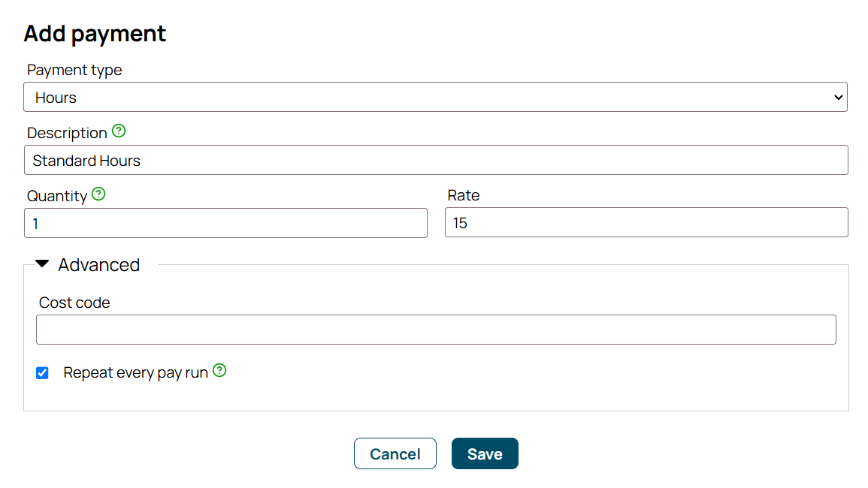This screenshot has height=488, width=868.
Task: Click the help icon beside Quantity
Action: [98, 194]
